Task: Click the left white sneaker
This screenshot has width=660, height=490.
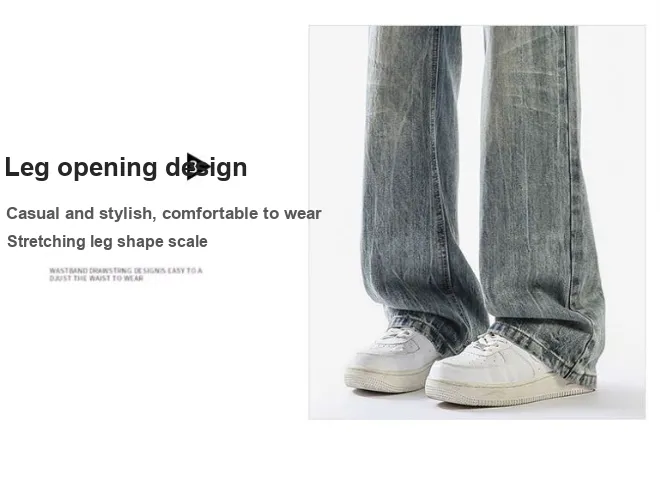Action: click(x=391, y=360)
